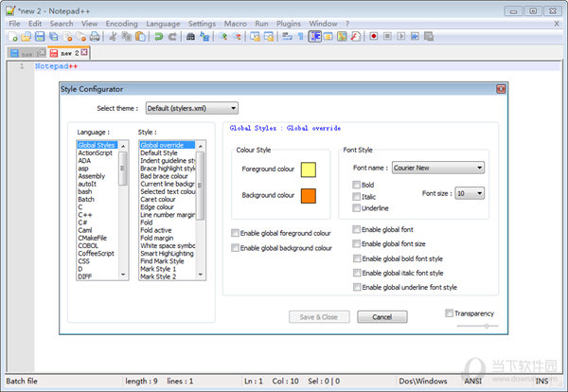The height and width of the screenshot is (392, 568).
Task: Click the Zoom Out toolbar icon
Action: (238, 37)
